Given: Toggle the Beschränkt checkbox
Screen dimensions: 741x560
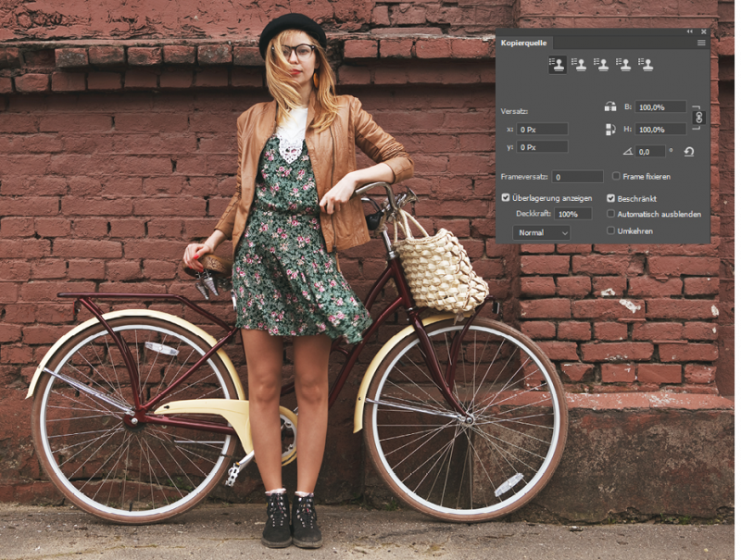Looking at the screenshot, I should point(610,198).
